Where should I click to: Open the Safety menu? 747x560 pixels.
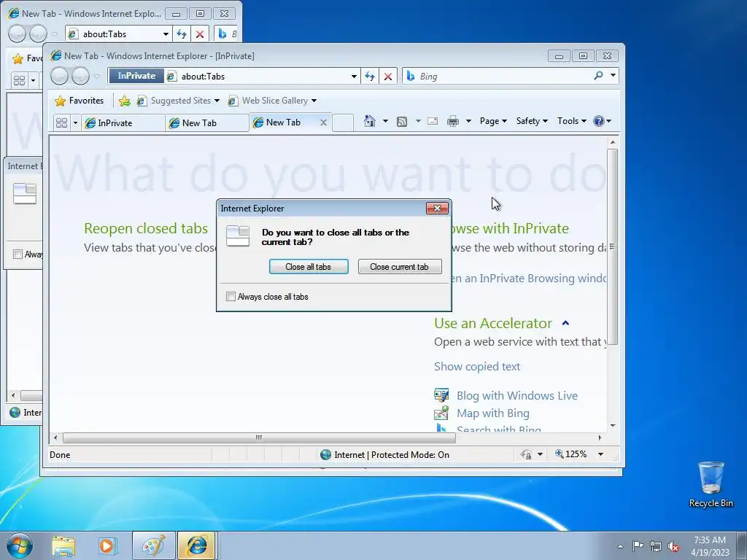532,121
